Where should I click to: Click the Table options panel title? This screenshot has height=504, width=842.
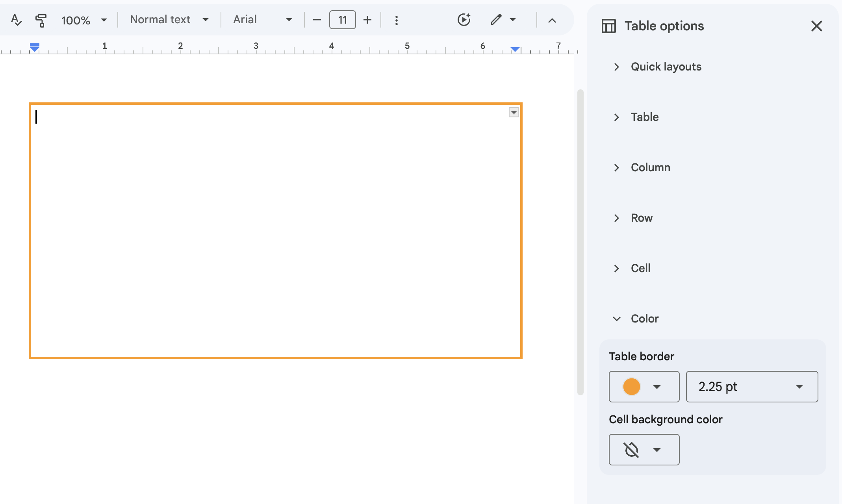click(x=664, y=26)
